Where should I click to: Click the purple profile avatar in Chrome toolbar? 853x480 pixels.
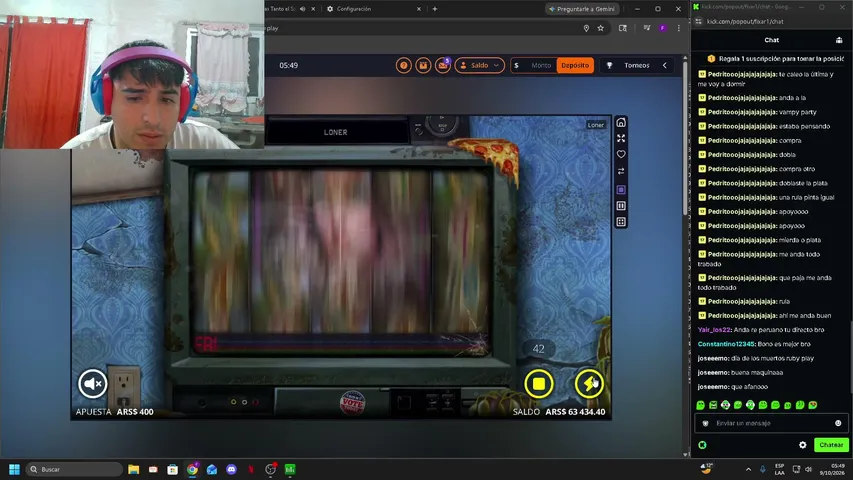pyautogui.click(x=663, y=28)
